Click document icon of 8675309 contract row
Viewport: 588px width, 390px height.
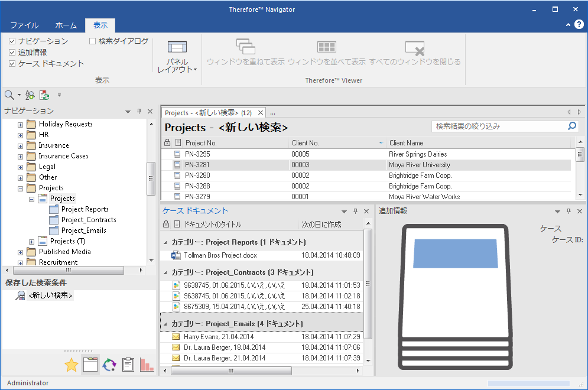(x=176, y=306)
